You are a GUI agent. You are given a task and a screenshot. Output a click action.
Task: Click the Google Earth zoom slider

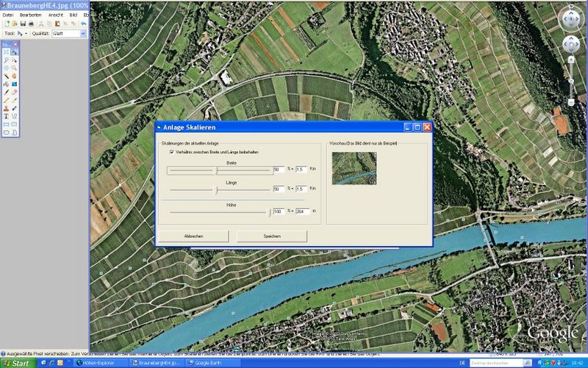(x=571, y=81)
